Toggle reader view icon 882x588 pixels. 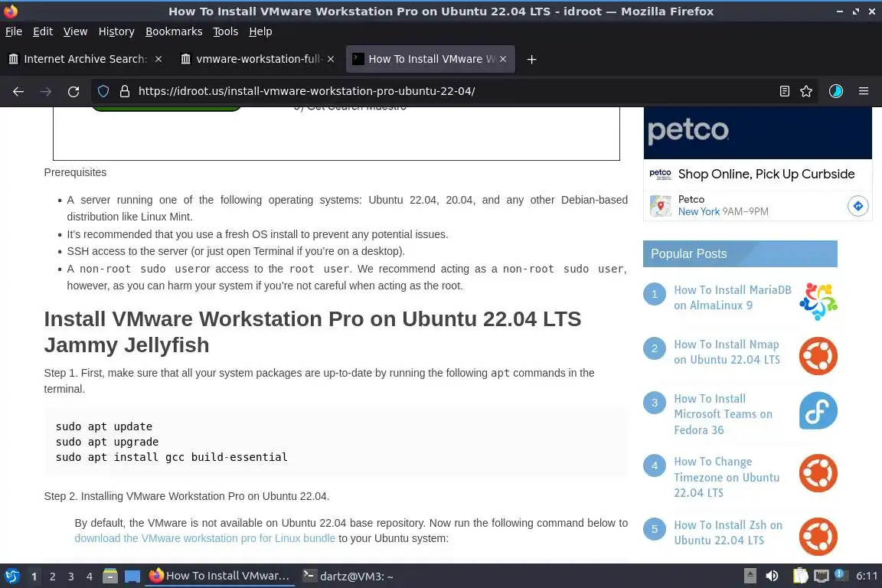(784, 91)
